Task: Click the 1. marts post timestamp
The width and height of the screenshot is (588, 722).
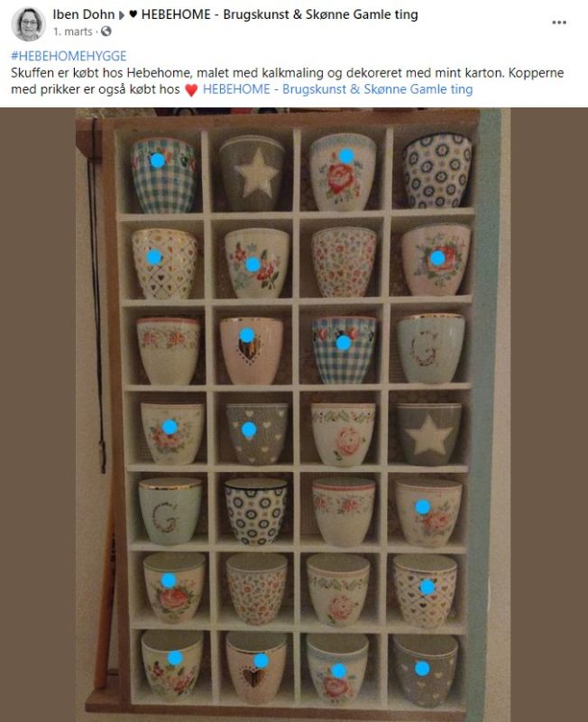Action: click(73, 32)
